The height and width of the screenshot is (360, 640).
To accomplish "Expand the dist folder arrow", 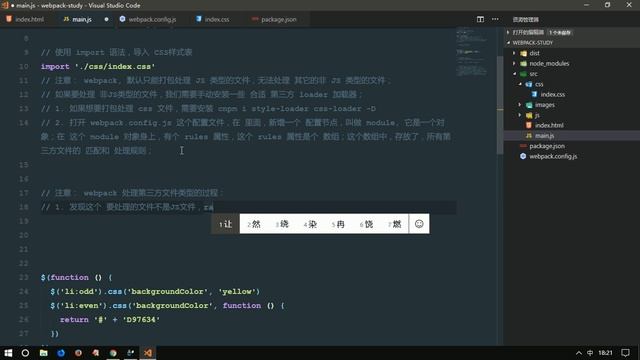I will tap(514, 53).
